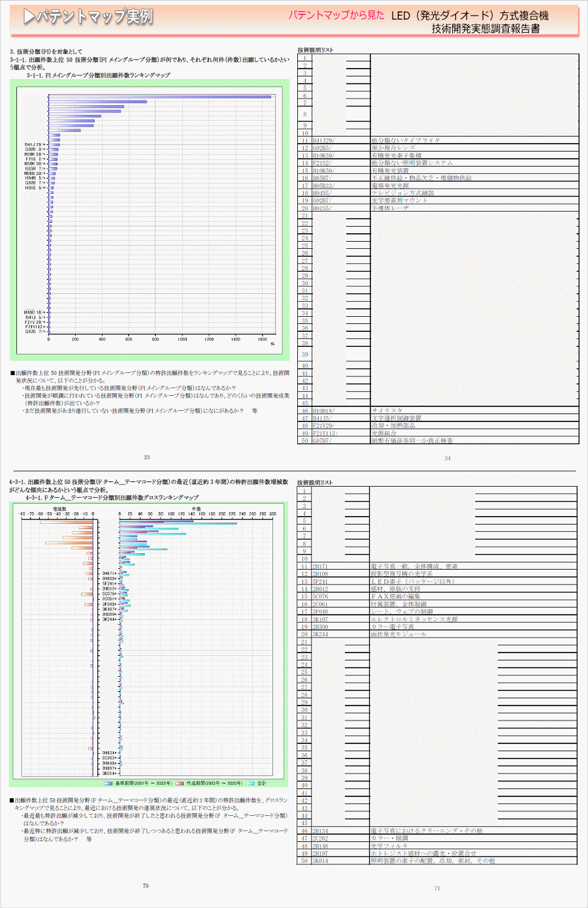The image size is (588, 908).
Task: Select the 3K014 code in row 50
Action: (x=320, y=861)
